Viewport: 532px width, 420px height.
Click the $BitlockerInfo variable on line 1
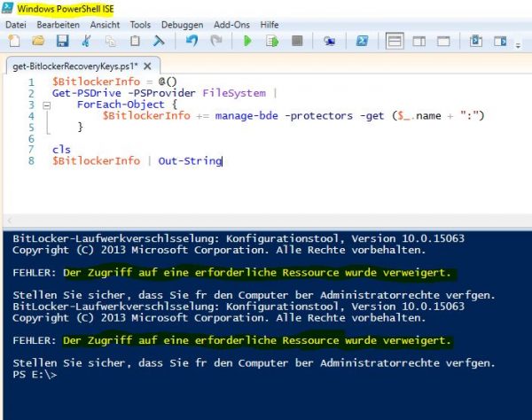[x=96, y=82]
